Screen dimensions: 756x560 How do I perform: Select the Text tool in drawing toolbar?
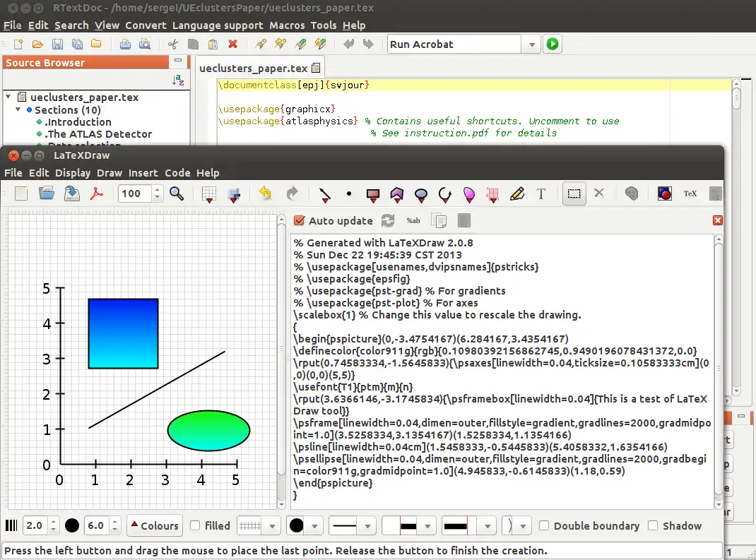[x=541, y=193]
